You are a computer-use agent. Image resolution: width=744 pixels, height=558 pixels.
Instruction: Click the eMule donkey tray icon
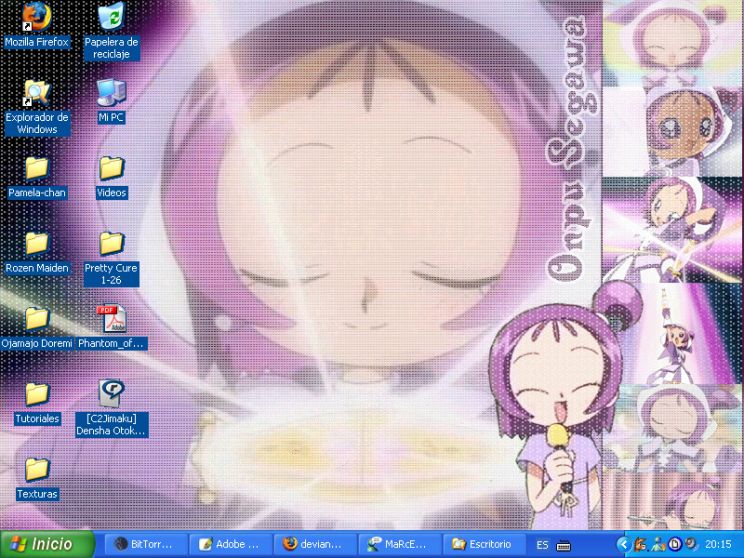[641, 544]
